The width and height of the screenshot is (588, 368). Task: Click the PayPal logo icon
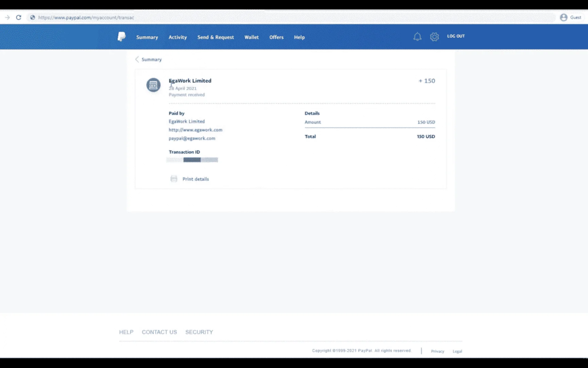[121, 36]
